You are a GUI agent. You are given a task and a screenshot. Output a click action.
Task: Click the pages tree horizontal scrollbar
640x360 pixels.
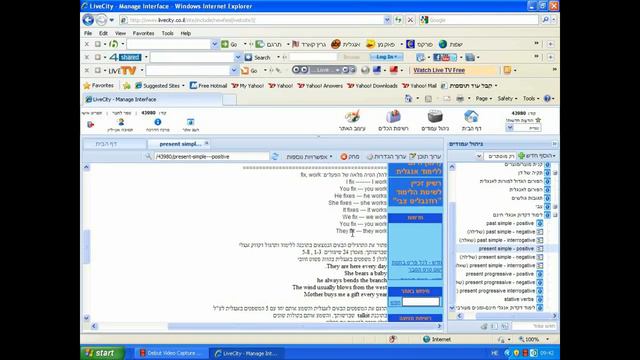tap(507, 316)
